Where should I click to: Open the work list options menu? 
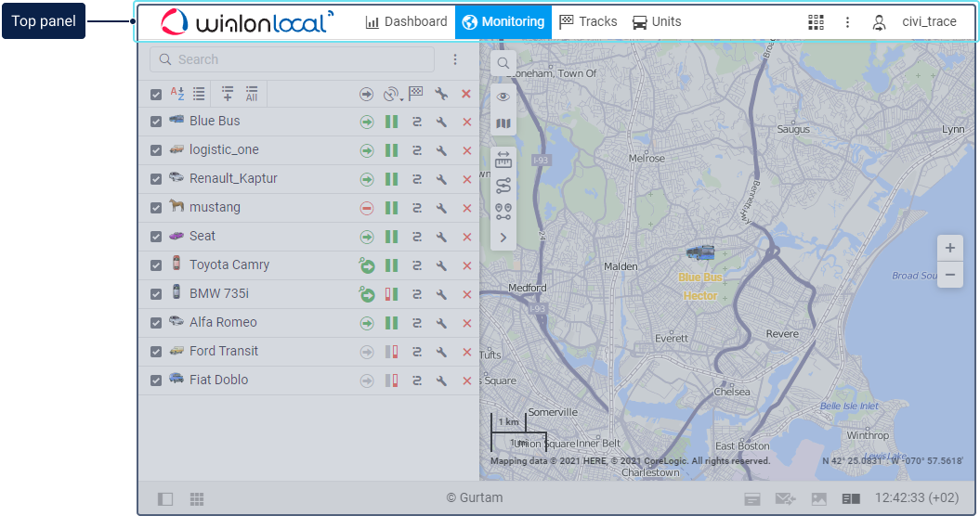[x=455, y=59]
